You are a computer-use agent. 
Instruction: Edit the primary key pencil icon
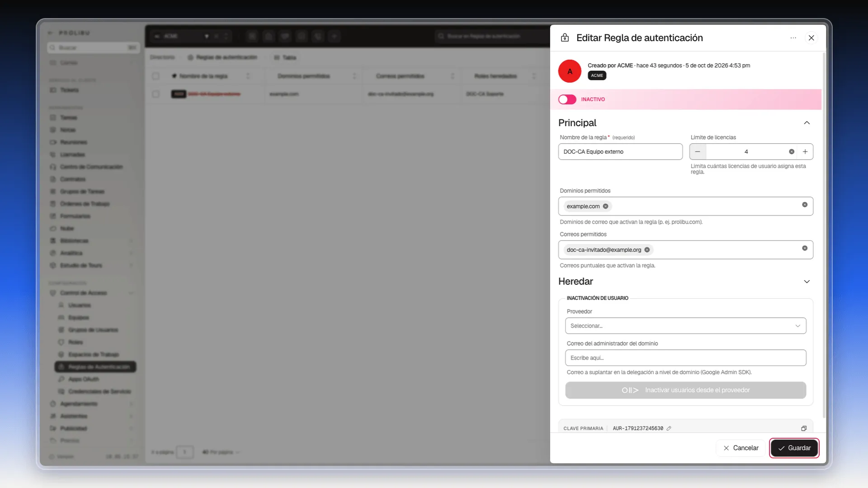click(669, 428)
